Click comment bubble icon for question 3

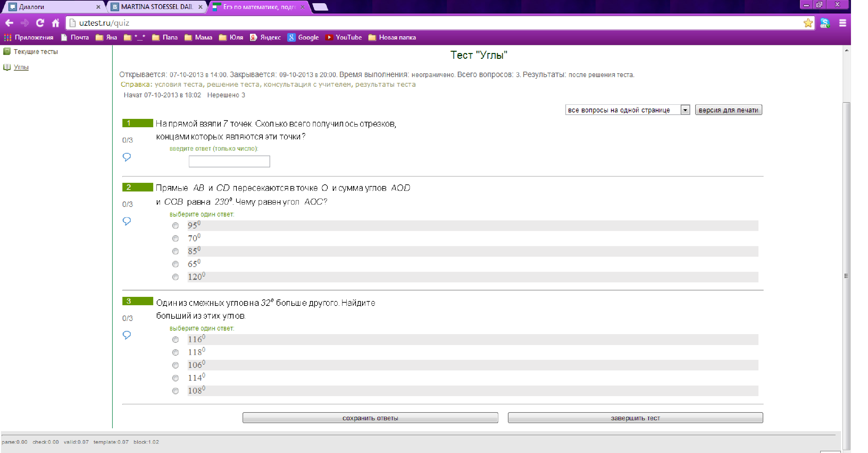pyautogui.click(x=127, y=335)
